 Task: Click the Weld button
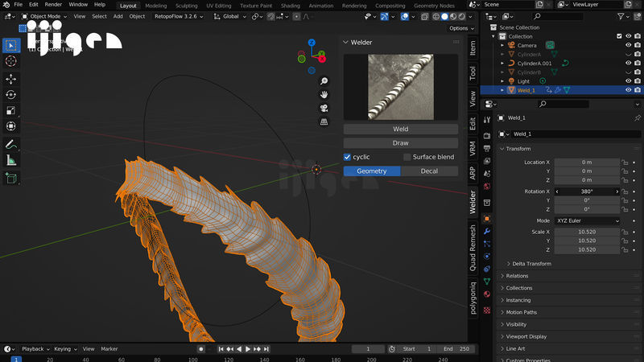(400, 129)
